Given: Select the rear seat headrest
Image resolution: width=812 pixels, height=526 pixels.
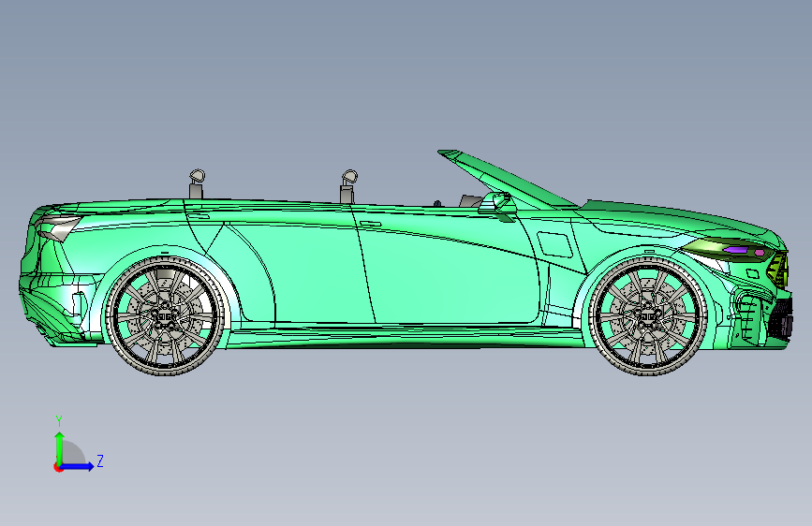Looking at the screenshot, I should [197, 183].
